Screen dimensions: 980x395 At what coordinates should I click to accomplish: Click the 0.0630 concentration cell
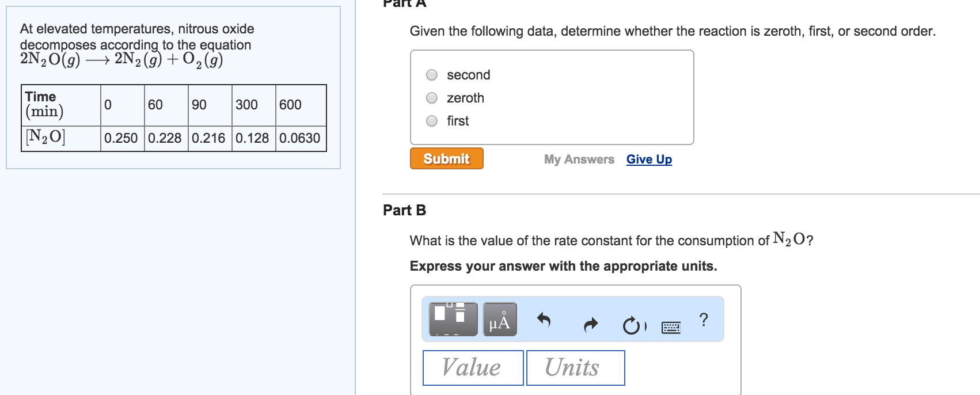pyautogui.click(x=300, y=138)
